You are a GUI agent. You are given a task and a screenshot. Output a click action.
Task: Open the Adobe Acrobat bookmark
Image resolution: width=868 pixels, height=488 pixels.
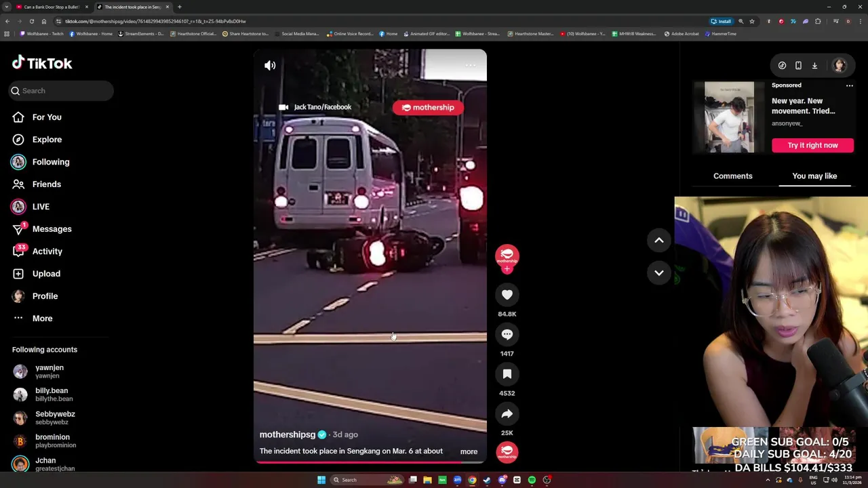(682, 34)
